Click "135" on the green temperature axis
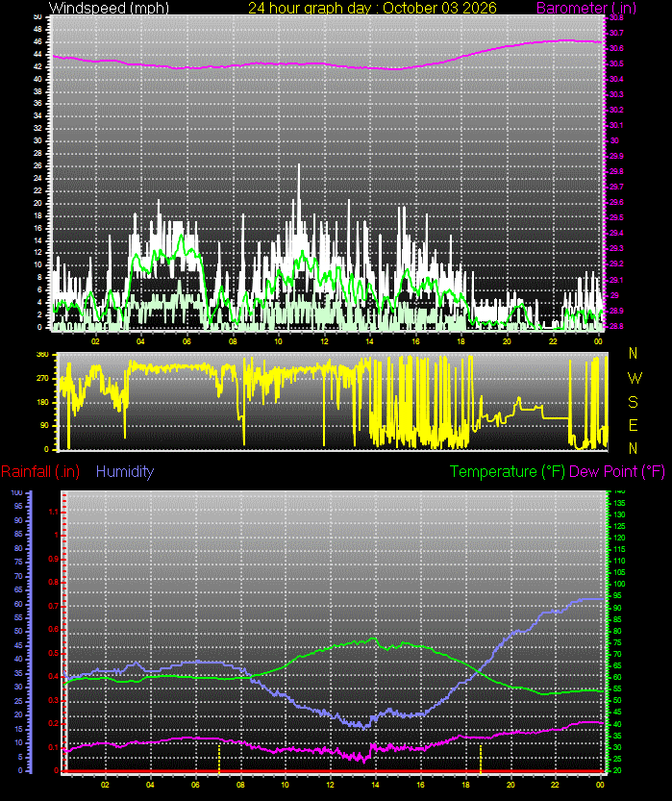672x801 pixels. pos(619,503)
